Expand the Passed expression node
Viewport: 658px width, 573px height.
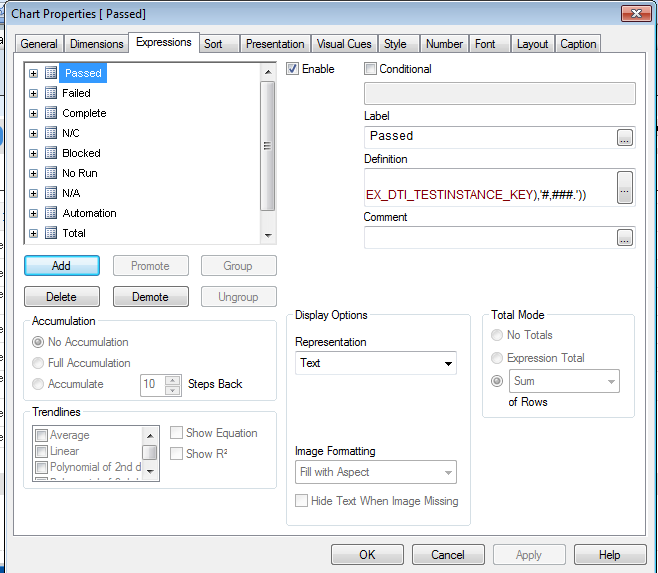[x=34, y=73]
